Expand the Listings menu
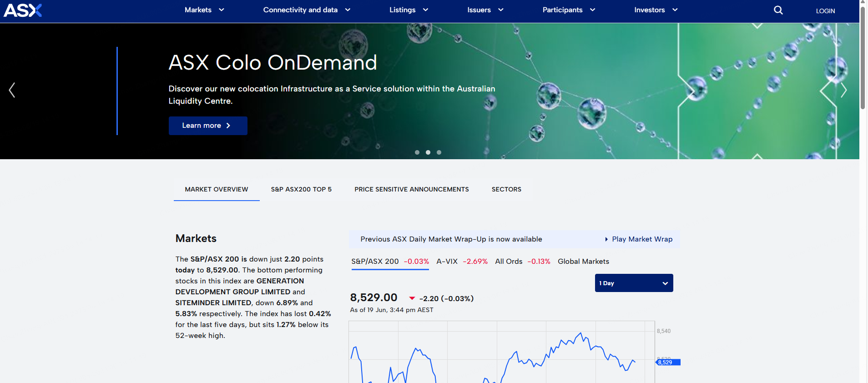This screenshot has width=868, height=383. [409, 10]
